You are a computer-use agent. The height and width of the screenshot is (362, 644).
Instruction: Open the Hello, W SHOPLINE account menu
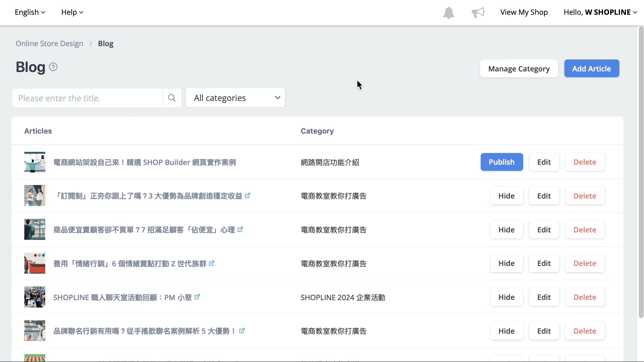600,12
